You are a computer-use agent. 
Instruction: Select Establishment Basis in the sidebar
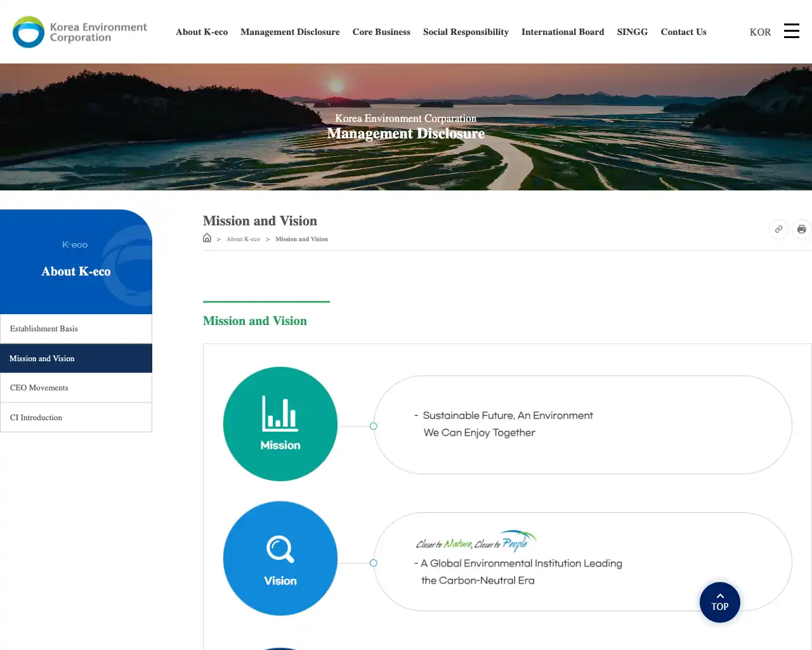(x=44, y=328)
